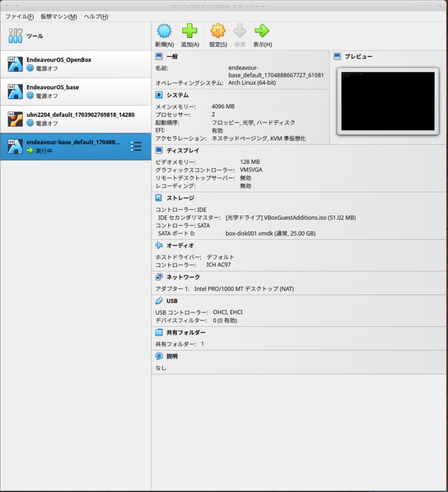Click the Intel PRO/1000 MT adapter text
Image resolution: width=448 pixels, height=492 pixels.
coord(244,289)
